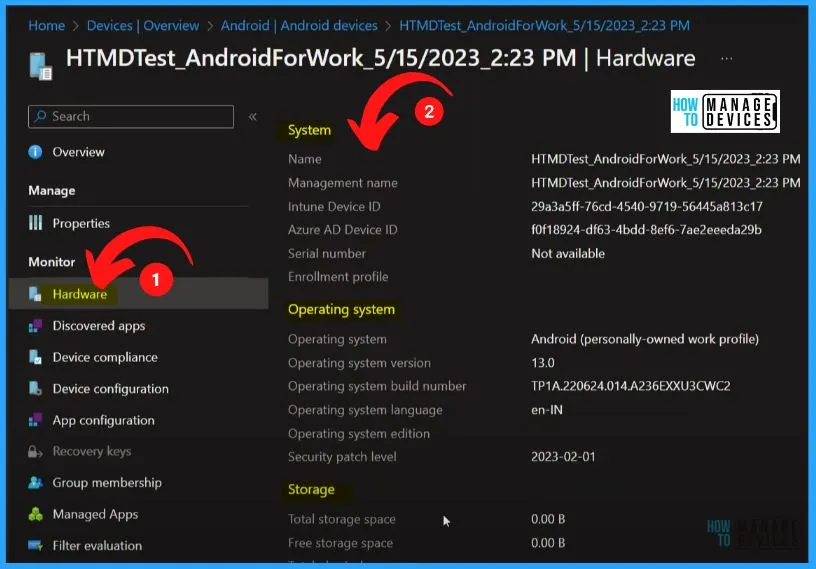Open the Overview menu item
Viewport: 816px width, 569px height.
click(x=78, y=152)
